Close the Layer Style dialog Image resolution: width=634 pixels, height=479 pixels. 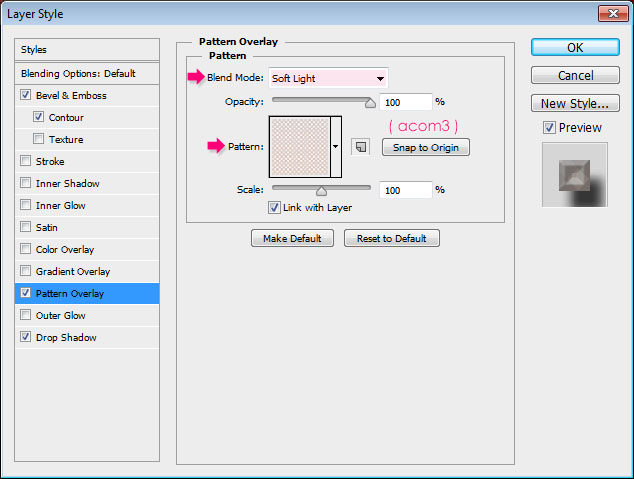[x=613, y=14]
